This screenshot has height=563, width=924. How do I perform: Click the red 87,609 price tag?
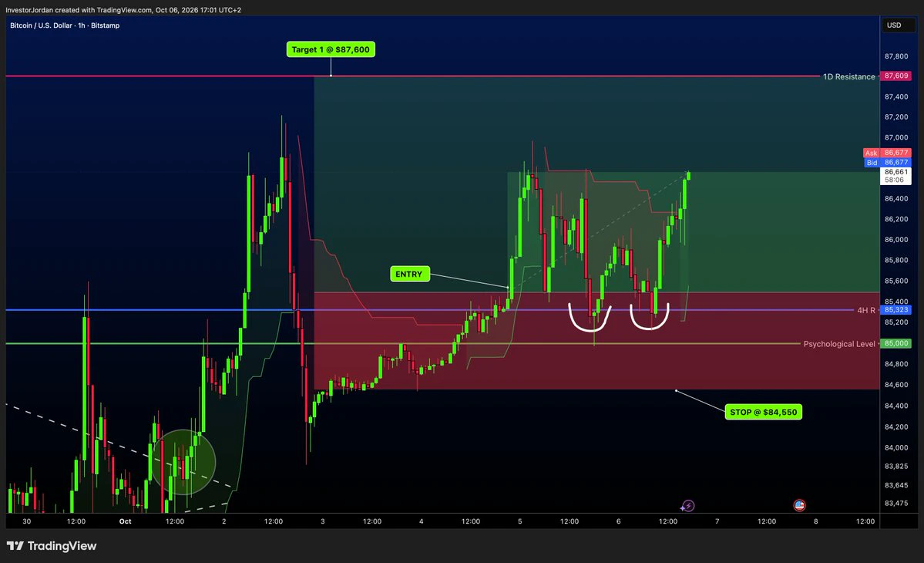coord(895,76)
